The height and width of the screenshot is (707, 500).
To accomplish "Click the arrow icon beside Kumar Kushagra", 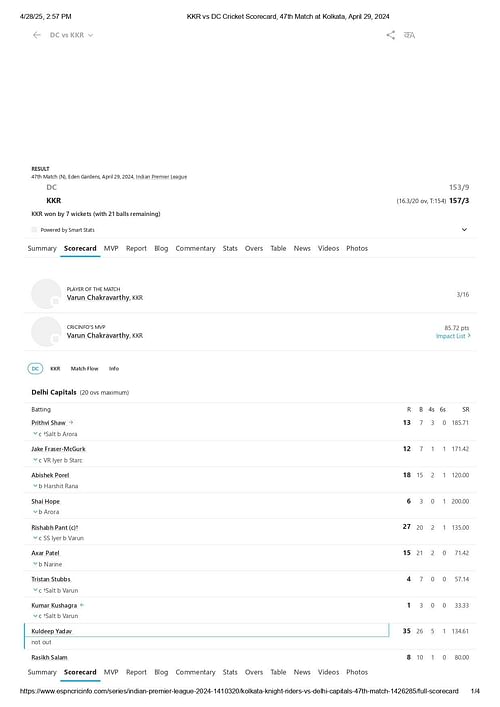I will point(82,605).
